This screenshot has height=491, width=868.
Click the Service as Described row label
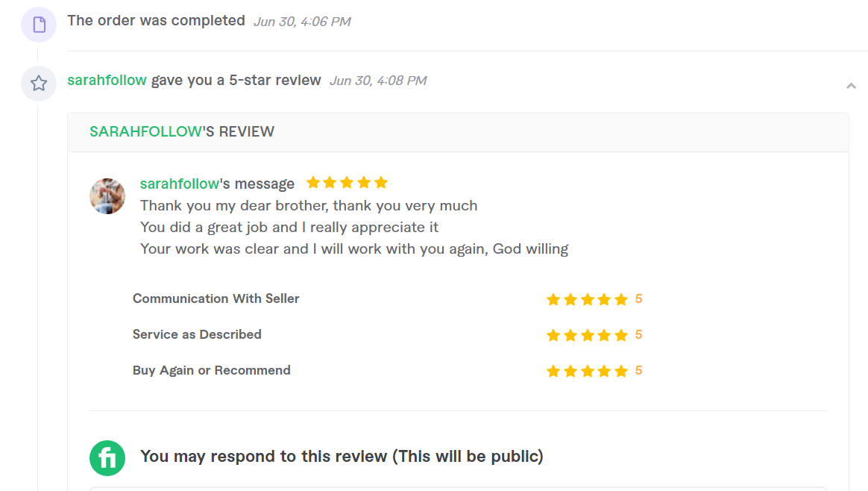(197, 334)
